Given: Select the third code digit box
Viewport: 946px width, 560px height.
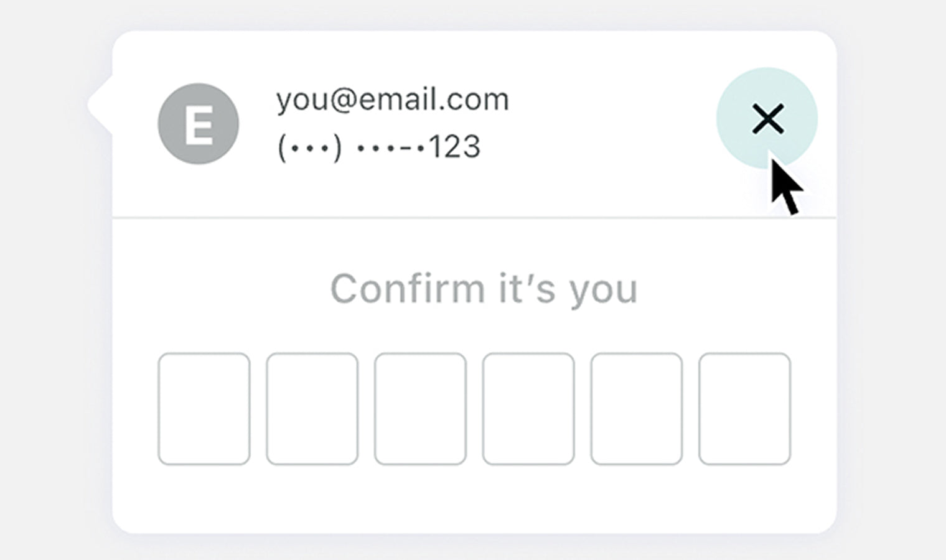Looking at the screenshot, I should point(420,409).
